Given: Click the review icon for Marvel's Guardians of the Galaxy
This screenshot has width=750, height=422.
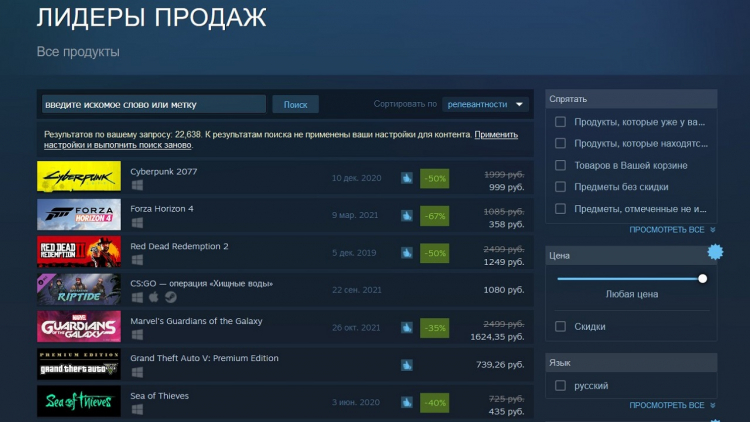Looking at the screenshot, I should 407,327.
